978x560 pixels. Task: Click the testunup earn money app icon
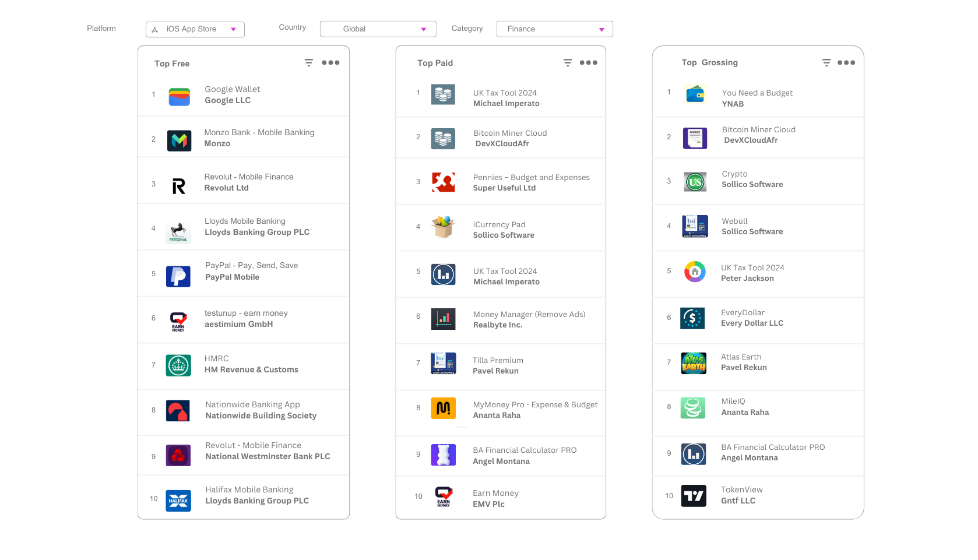pos(178,321)
